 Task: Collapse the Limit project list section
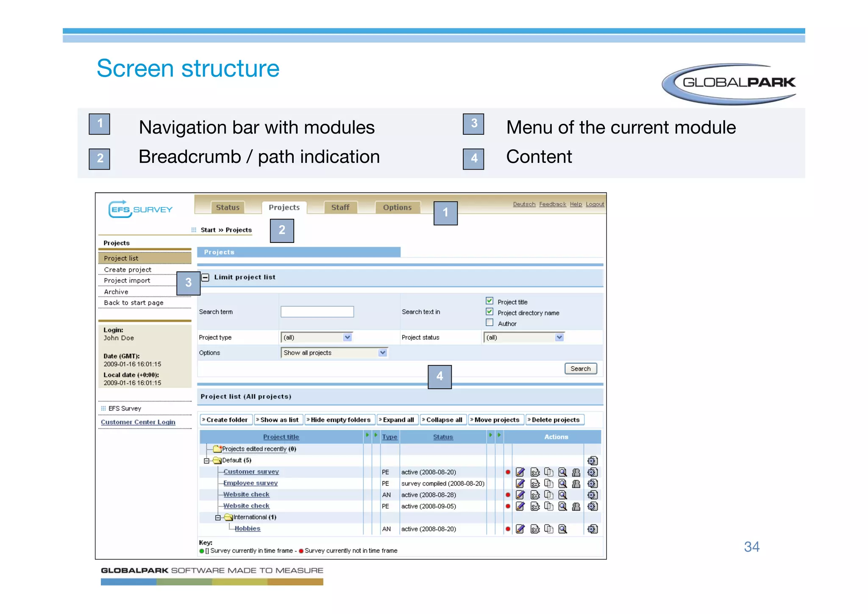(x=206, y=277)
